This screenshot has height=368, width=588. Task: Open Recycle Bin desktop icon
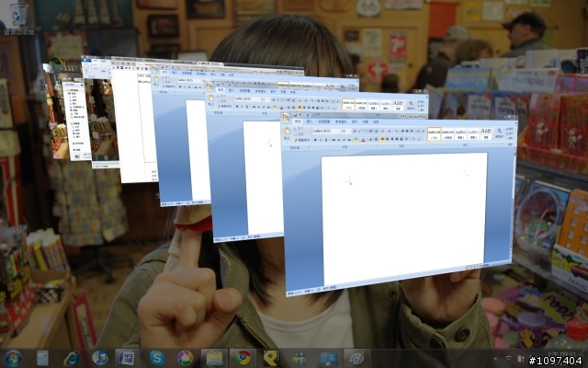click(x=18, y=18)
